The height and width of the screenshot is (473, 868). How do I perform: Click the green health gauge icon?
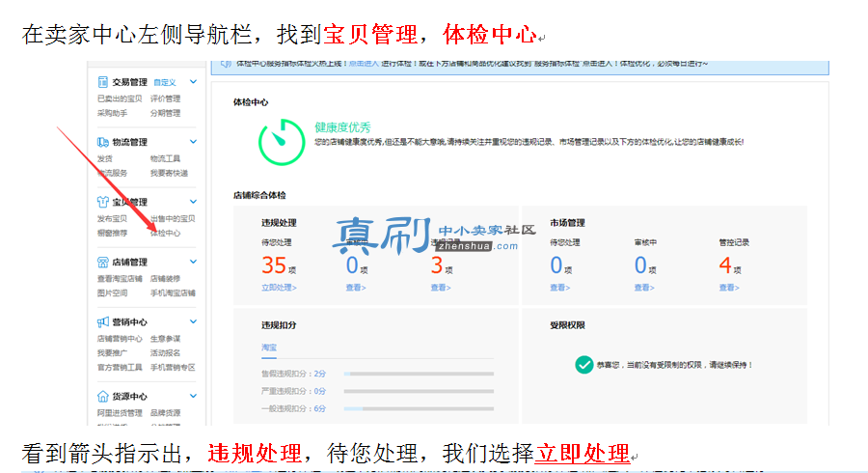click(x=282, y=142)
